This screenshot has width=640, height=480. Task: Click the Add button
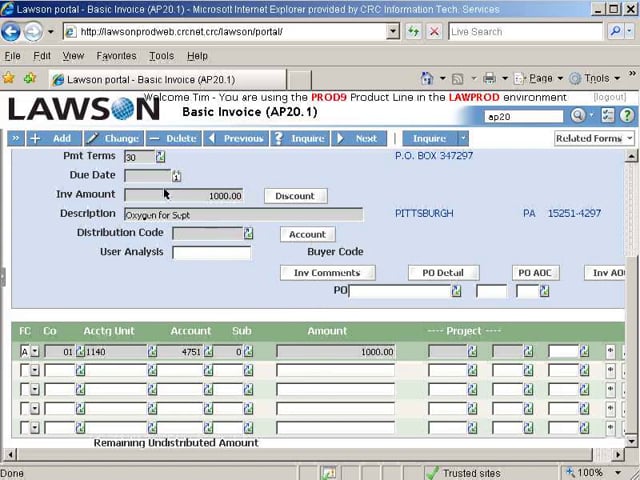(54, 138)
